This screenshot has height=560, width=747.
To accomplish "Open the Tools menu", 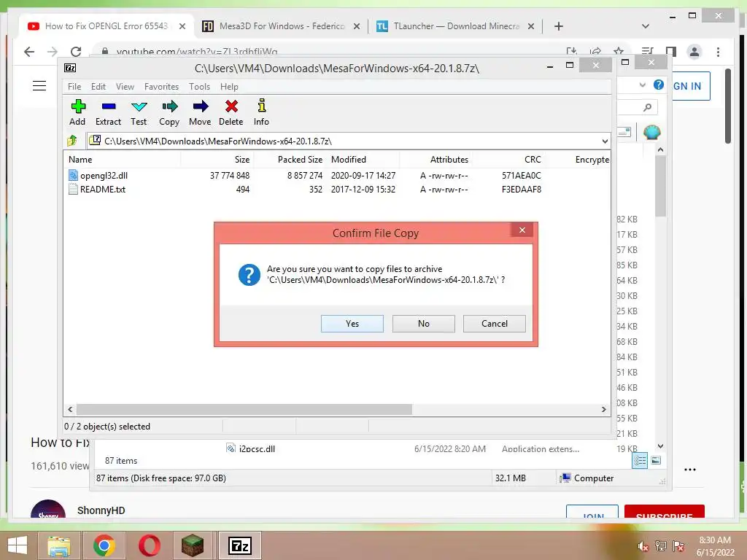I will [x=199, y=87].
